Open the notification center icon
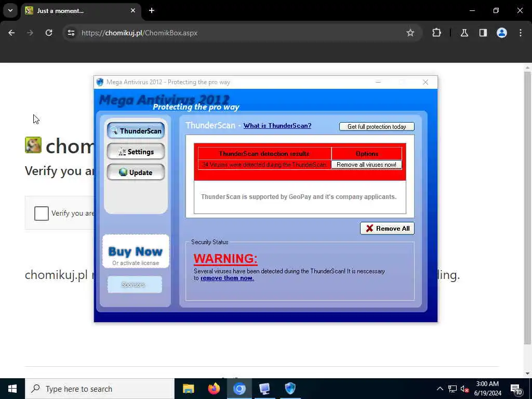The width and height of the screenshot is (532, 399). (x=516, y=389)
